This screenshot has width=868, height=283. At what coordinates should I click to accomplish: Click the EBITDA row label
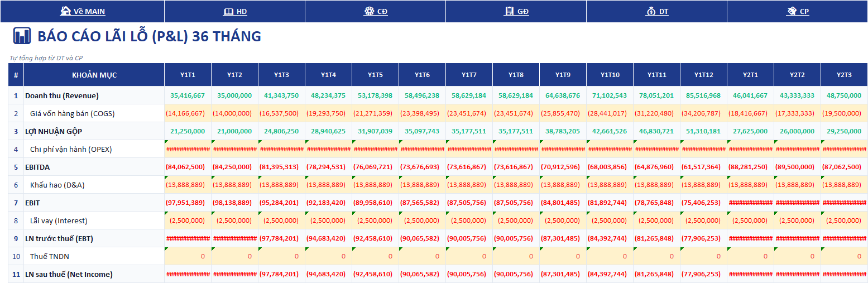pos(37,167)
